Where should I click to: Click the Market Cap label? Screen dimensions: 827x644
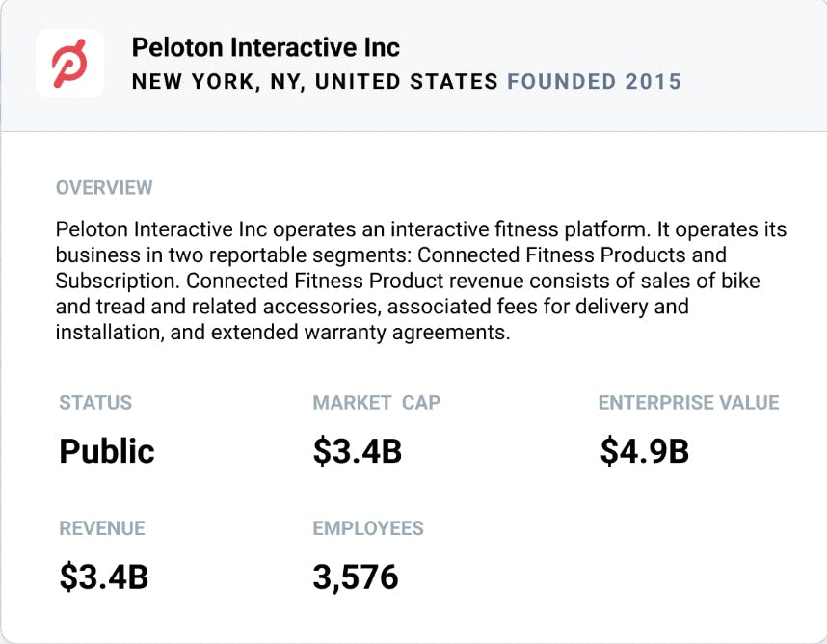pyautogui.click(x=376, y=402)
